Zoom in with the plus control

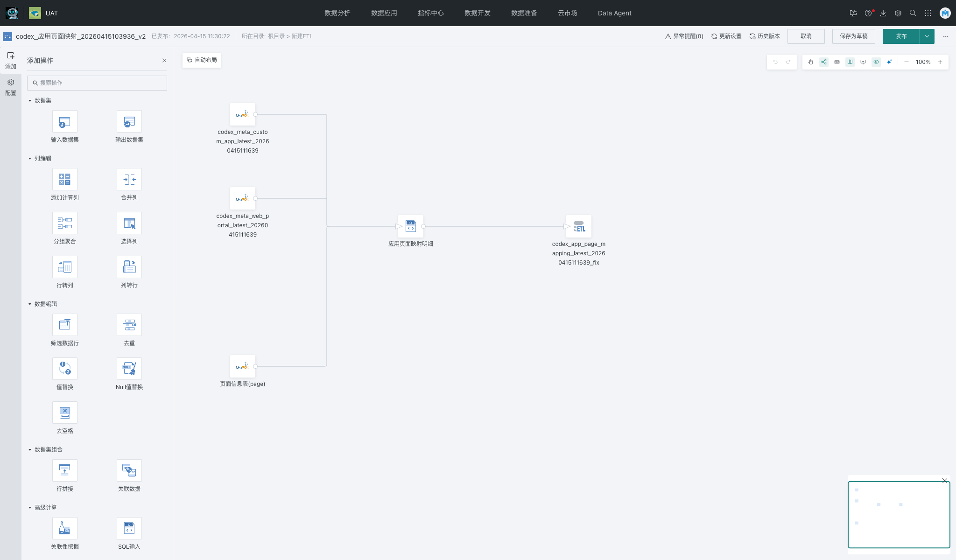[x=940, y=62]
